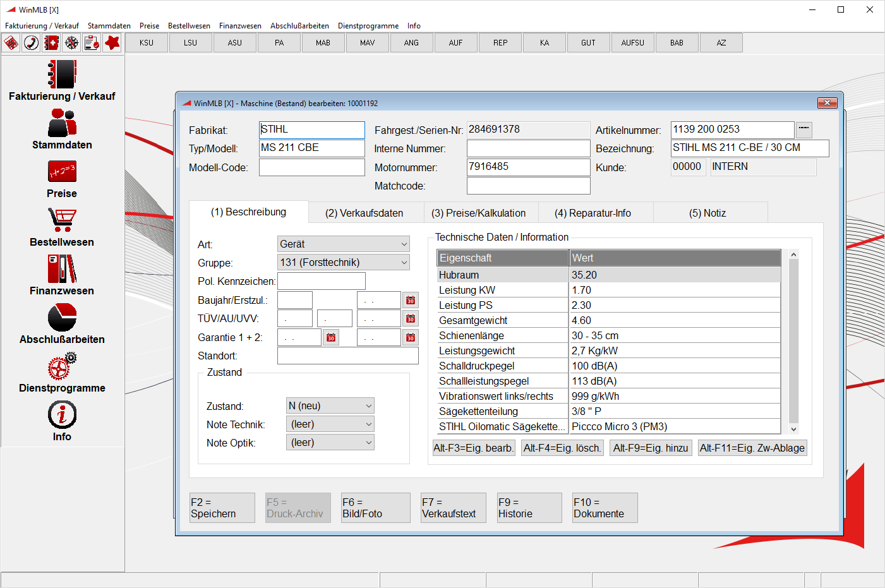This screenshot has width=885, height=588.
Task: Click F9 = Historie button
Action: point(529,508)
